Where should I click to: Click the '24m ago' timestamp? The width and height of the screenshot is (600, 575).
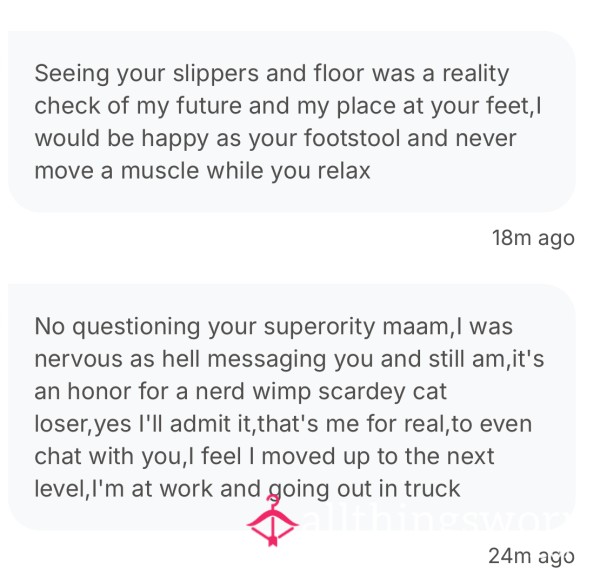coord(532,556)
